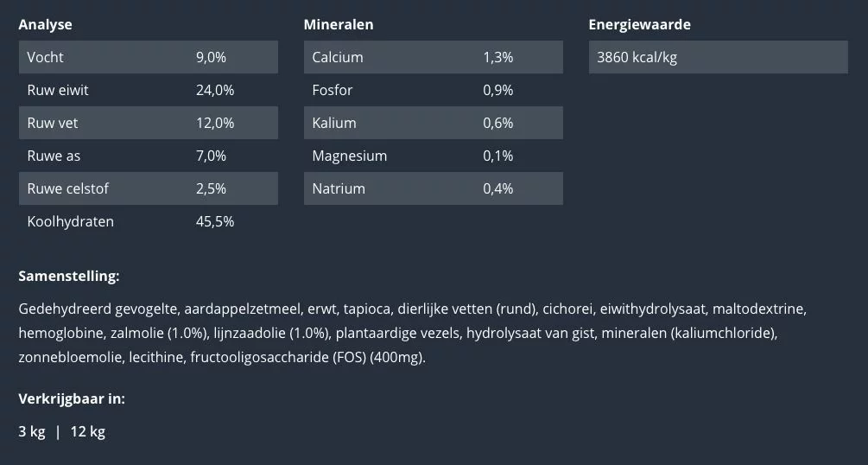The image size is (868, 465).
Task: Click the Koolhydraten 45,5% value
Action: click(215, 221)
